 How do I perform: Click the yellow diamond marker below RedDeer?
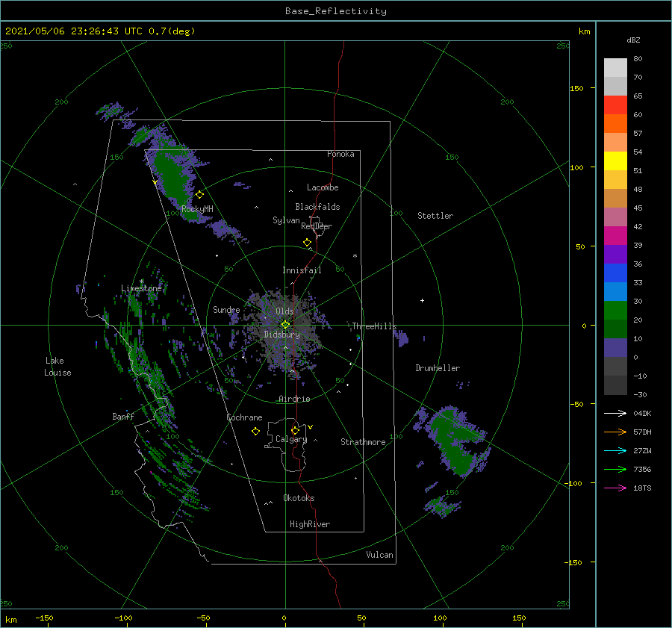pyautogui.click(x=307, y=243)
